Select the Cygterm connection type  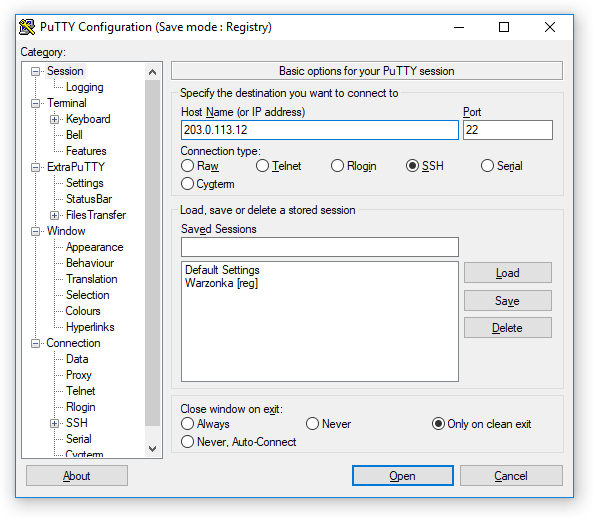point(208,184)
